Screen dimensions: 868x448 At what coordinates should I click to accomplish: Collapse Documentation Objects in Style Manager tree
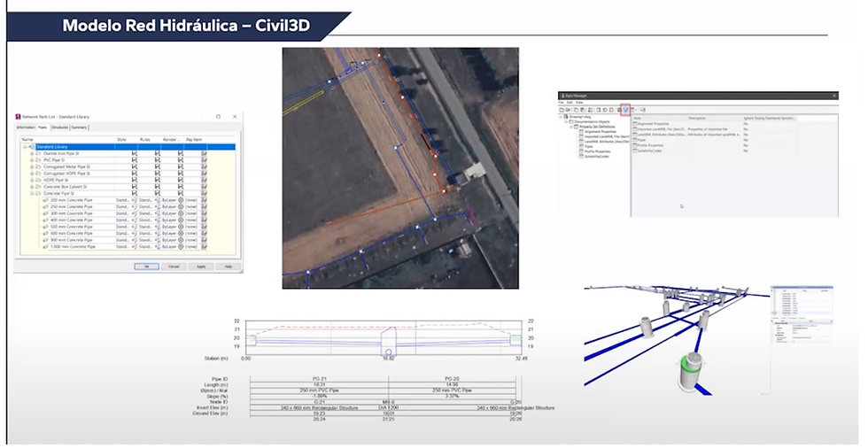[566, 121]
